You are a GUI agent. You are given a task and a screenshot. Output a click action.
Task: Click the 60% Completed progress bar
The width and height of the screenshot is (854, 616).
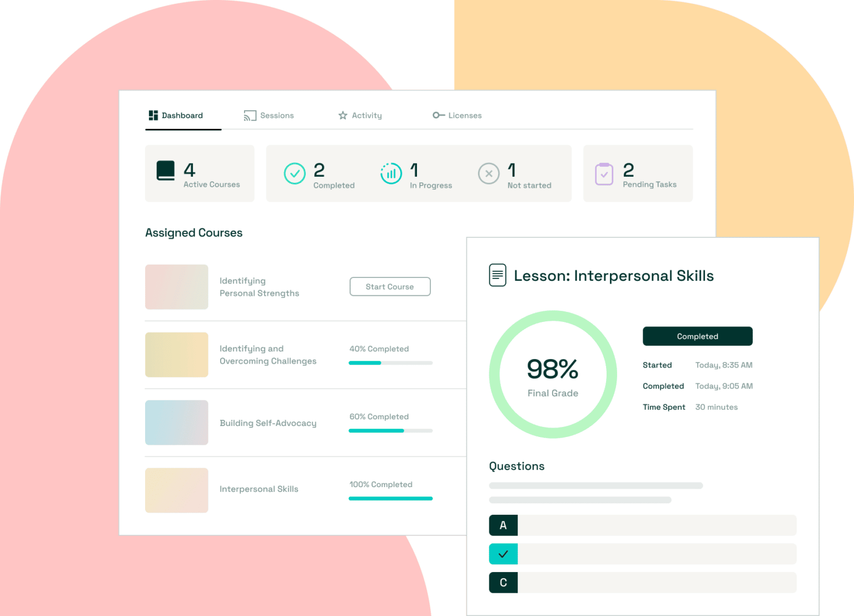391,431
